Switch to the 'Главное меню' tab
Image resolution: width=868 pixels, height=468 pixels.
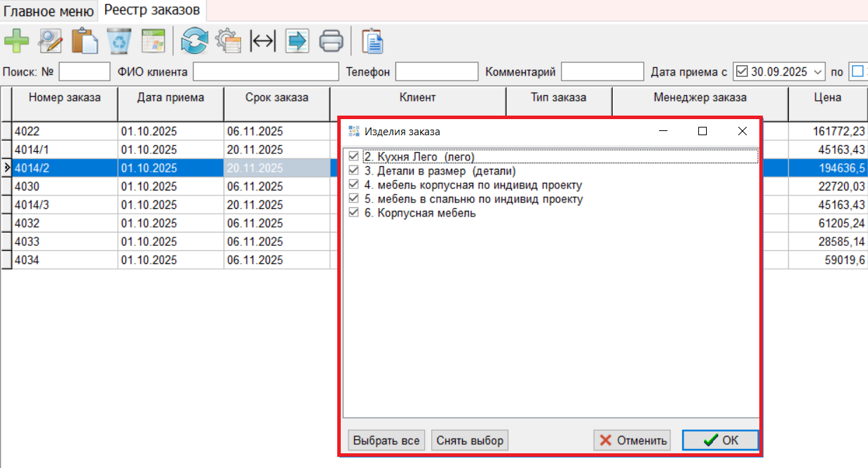pyautogui.click(x=49, y=11)
